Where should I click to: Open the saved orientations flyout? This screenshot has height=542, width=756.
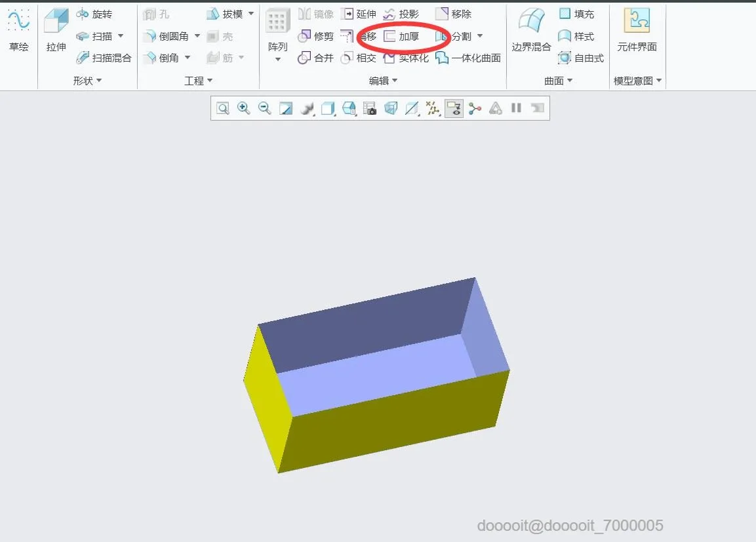tap(349, 108)
